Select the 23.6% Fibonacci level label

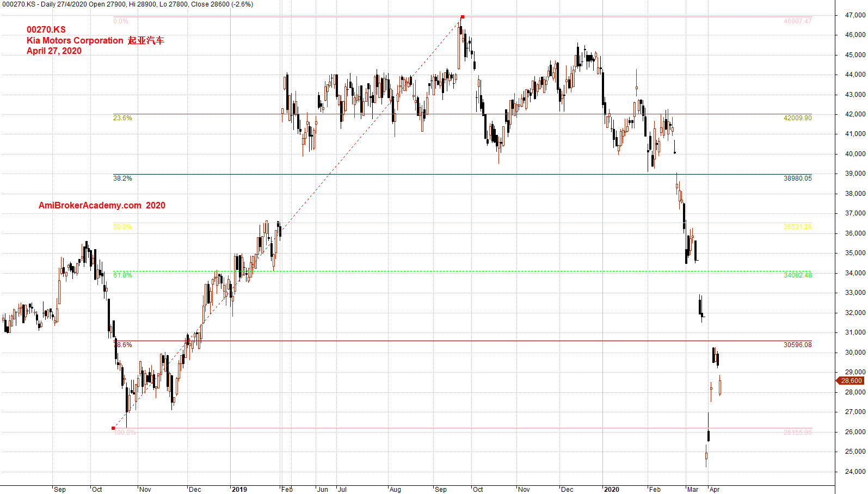point(122,118)
